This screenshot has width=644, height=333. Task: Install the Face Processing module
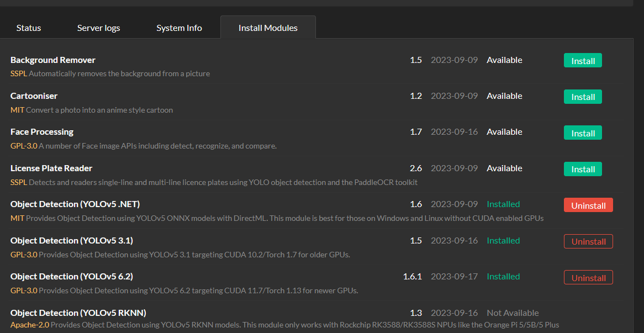[x=583, y=133]
